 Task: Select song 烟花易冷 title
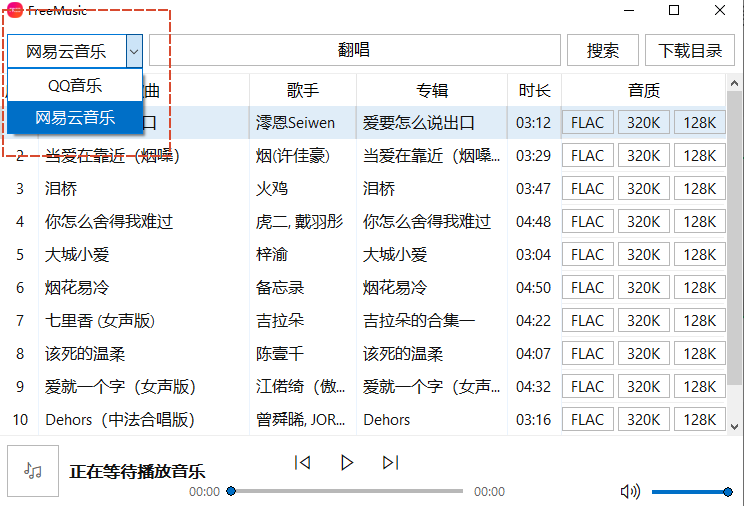pos(77,288)
